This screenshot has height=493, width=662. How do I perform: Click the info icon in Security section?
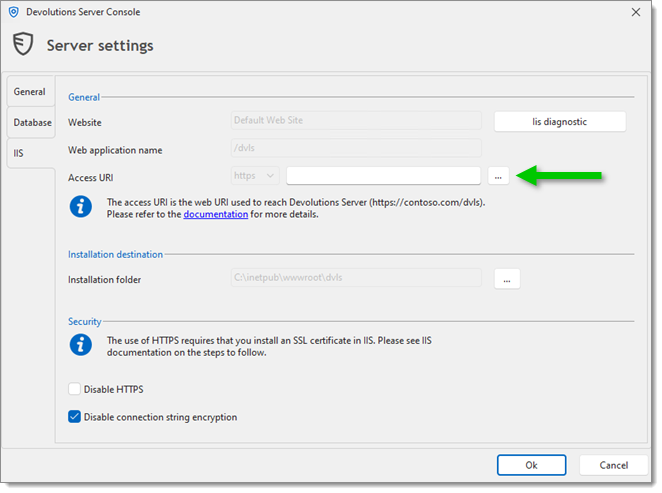(81, 345)
